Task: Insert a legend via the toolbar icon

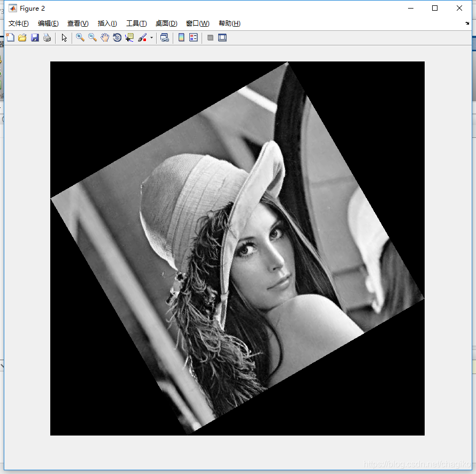Action: coord(194,37)
